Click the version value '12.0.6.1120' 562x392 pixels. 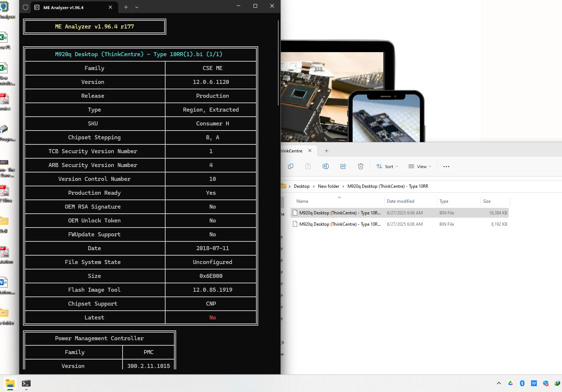(x=211, y=82)
